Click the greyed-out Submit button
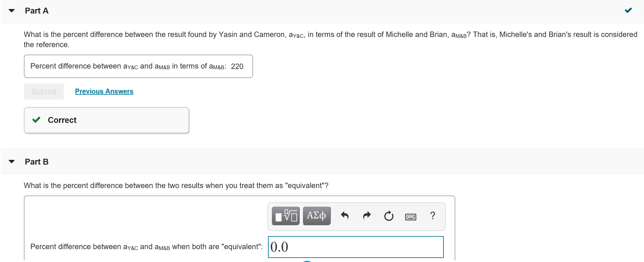The image size is (644, 262). [x=44, y=92]
